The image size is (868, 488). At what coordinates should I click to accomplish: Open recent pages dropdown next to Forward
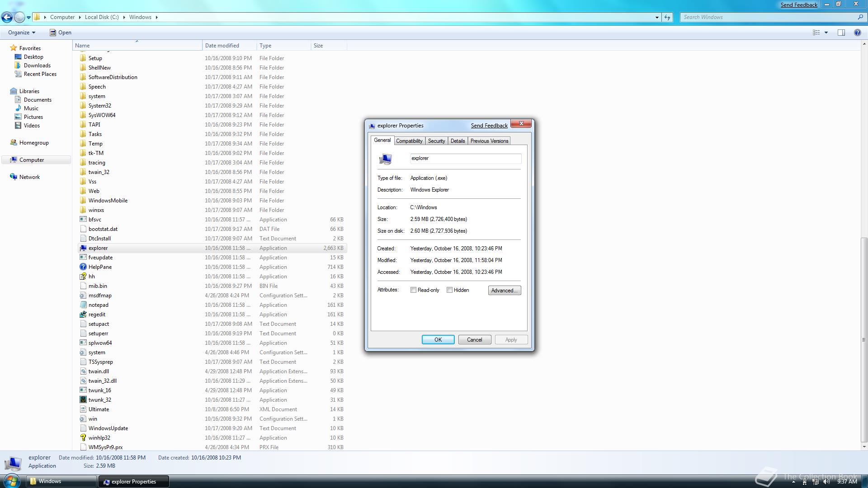(28, 18)
